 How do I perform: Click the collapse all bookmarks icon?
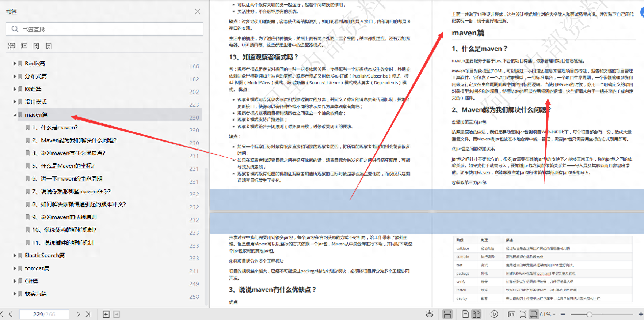(x=24, y=46)
